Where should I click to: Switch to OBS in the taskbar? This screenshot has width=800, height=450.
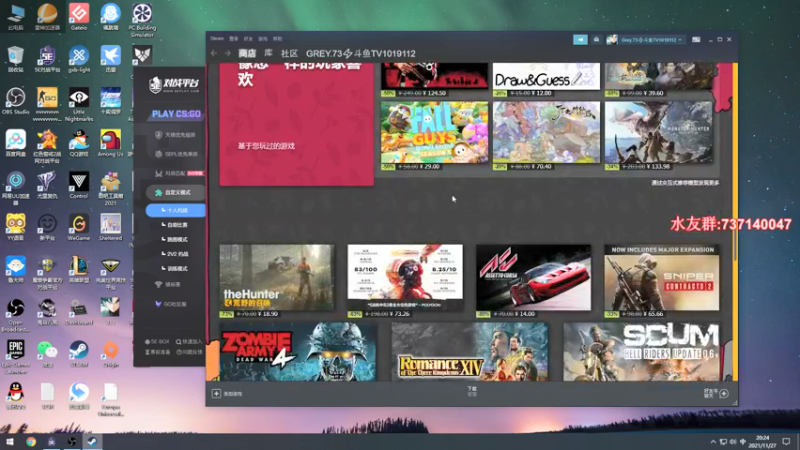tap(72, 442)
